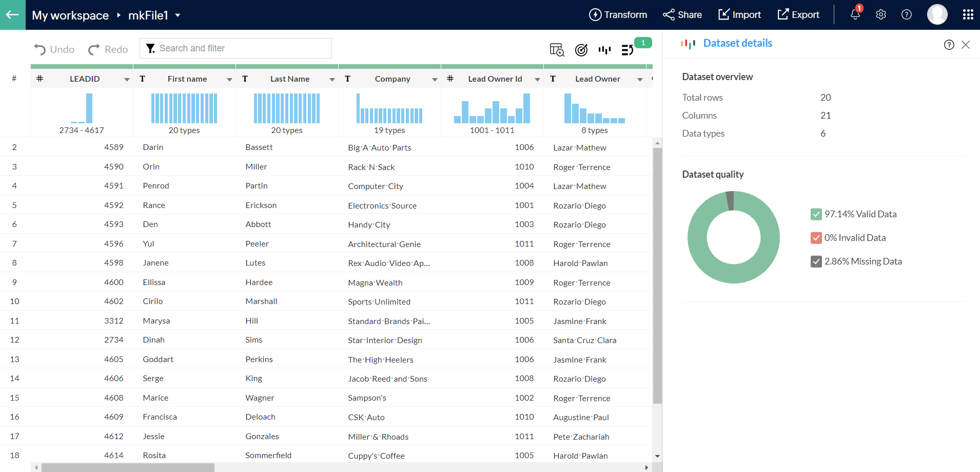Click the bar chart dataset details icon
The image size is (980, 472).
click(604, 50)
